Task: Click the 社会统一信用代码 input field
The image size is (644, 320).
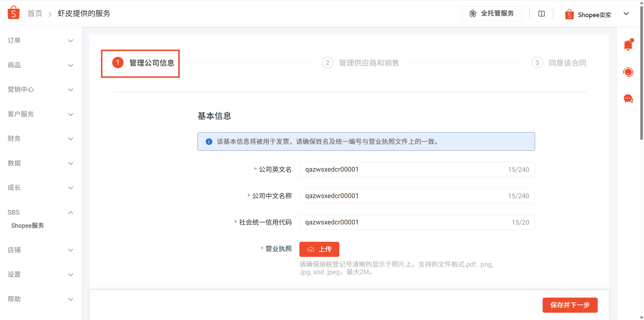Action: click(x=417, y=222)
